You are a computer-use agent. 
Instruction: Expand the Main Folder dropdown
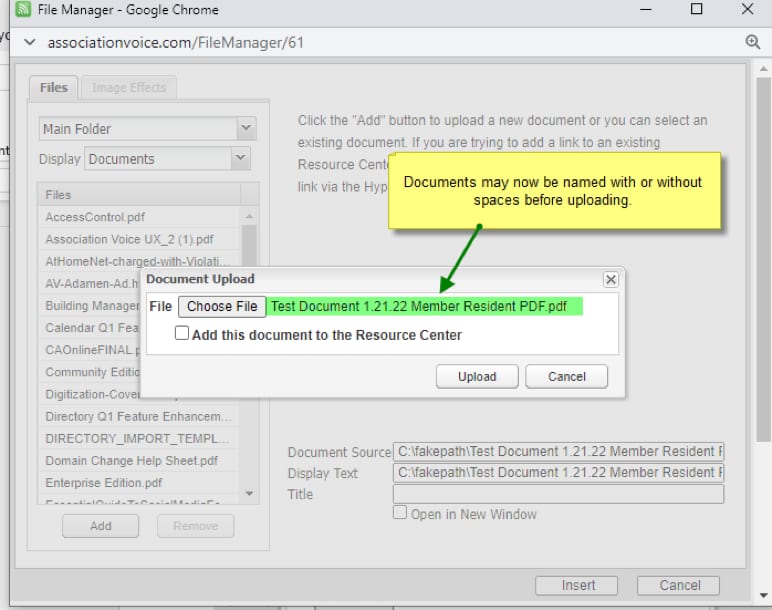coord(246,128)
